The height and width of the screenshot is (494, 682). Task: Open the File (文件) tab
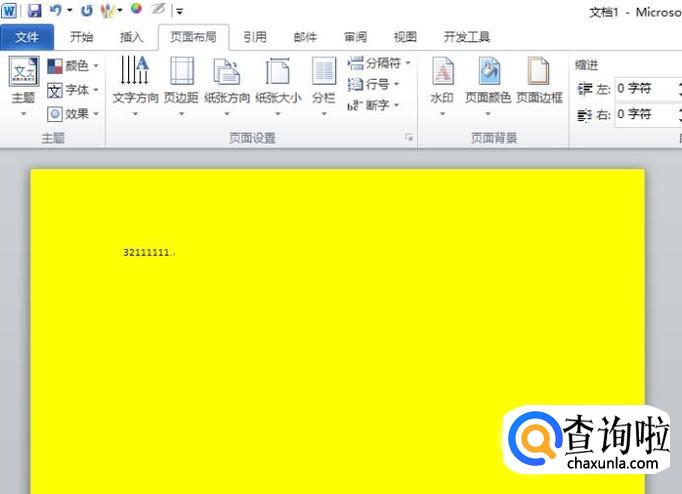click(x=28, y=38)
